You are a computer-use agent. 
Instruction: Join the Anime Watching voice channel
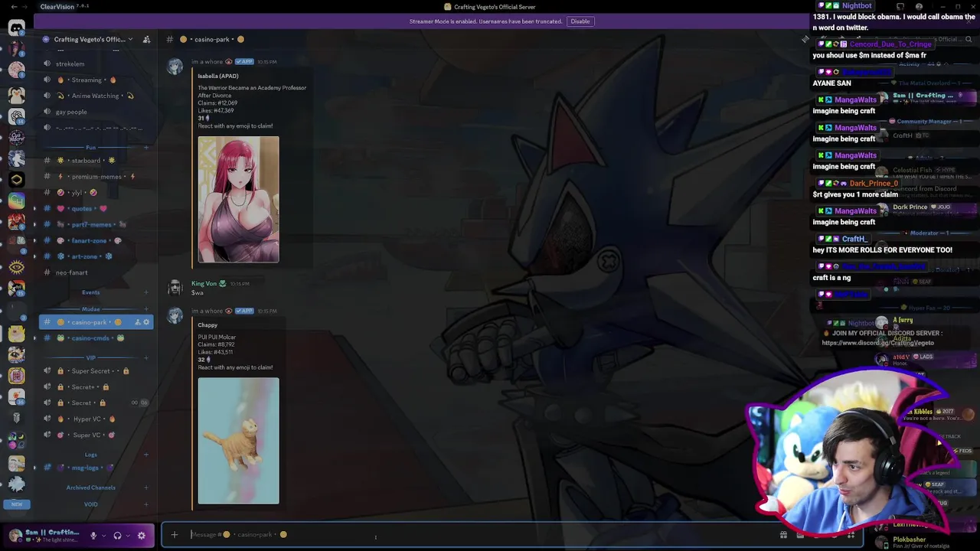pyautogui.click(x=96, y=96)
